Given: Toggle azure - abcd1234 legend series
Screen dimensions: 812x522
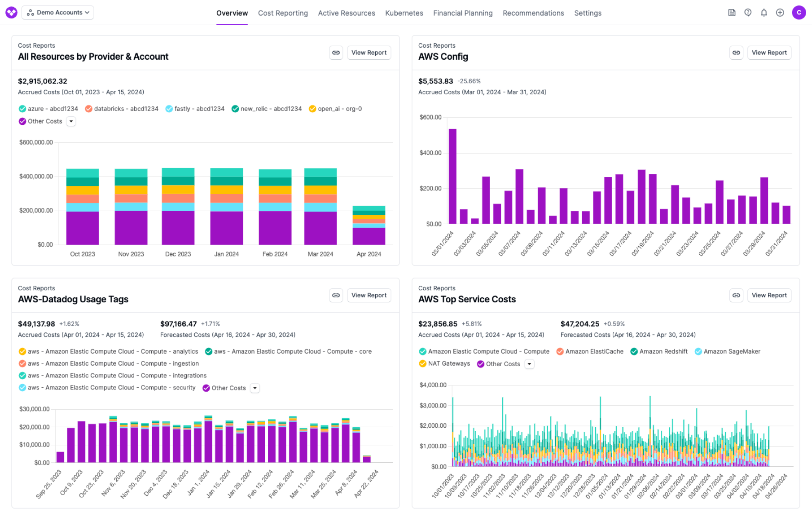Looking at the screenshot, I should point(48,109).
